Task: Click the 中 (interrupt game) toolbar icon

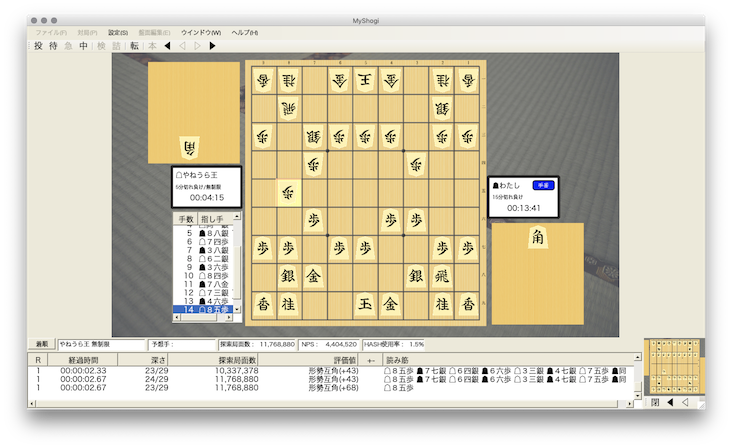Action: 83,46
